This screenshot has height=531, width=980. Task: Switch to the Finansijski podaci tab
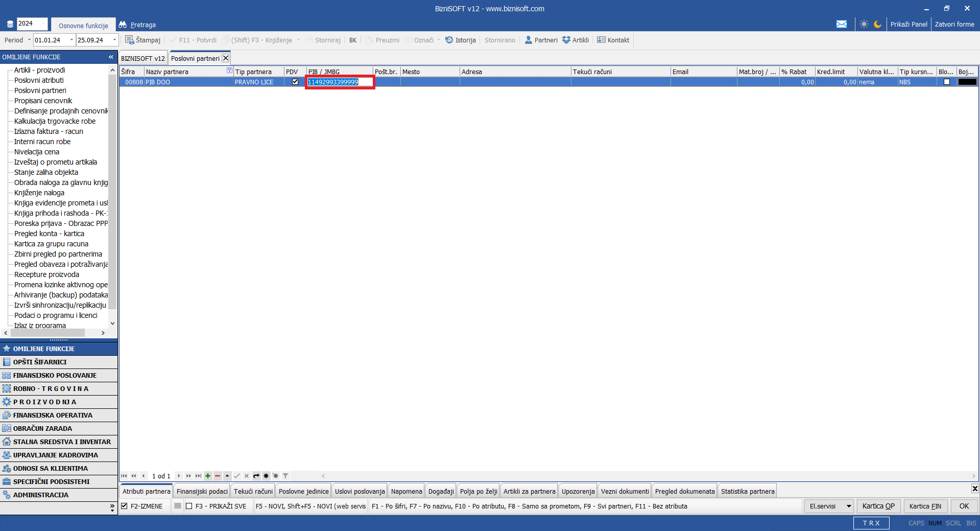click(202, 491)
